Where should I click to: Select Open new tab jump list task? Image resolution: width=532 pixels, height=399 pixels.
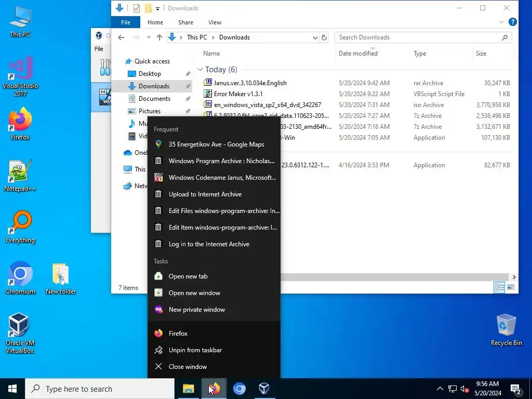pos(214,276)
